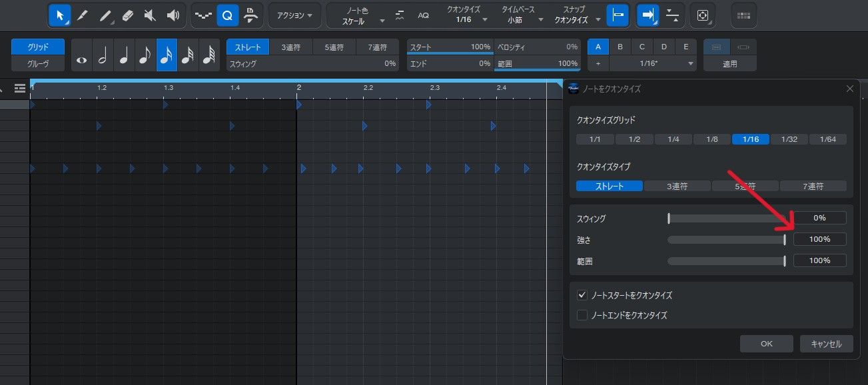Image resolution: width=868 pixels, height=385 pixels.
Task: Enable ノートエンドをクオンタイズ checkbox
Action: pyautogui.click(x=582, y=315)
